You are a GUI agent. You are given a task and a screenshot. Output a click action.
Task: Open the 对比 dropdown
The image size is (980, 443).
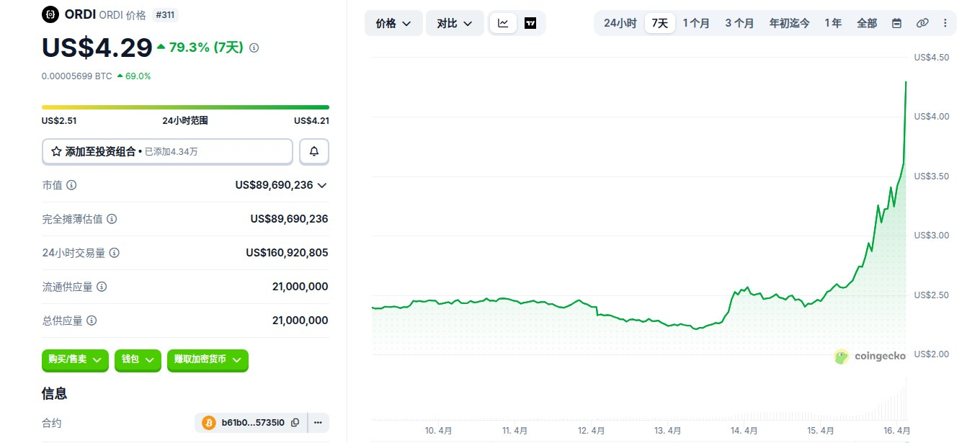[x=455, y=23]
